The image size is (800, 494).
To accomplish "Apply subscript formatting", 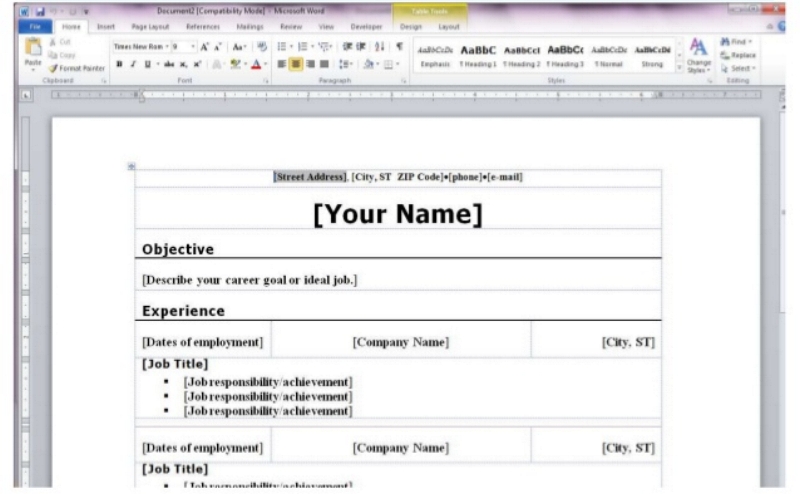I will pos(183,64).
